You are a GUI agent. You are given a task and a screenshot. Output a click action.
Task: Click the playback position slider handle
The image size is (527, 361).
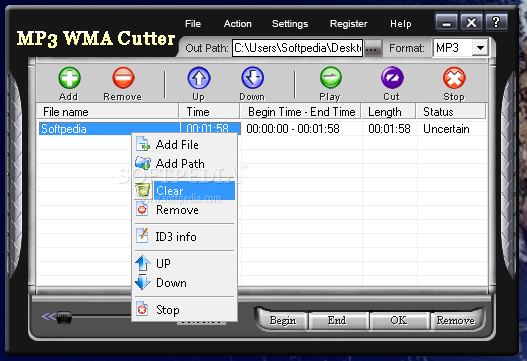pos(64,317)
